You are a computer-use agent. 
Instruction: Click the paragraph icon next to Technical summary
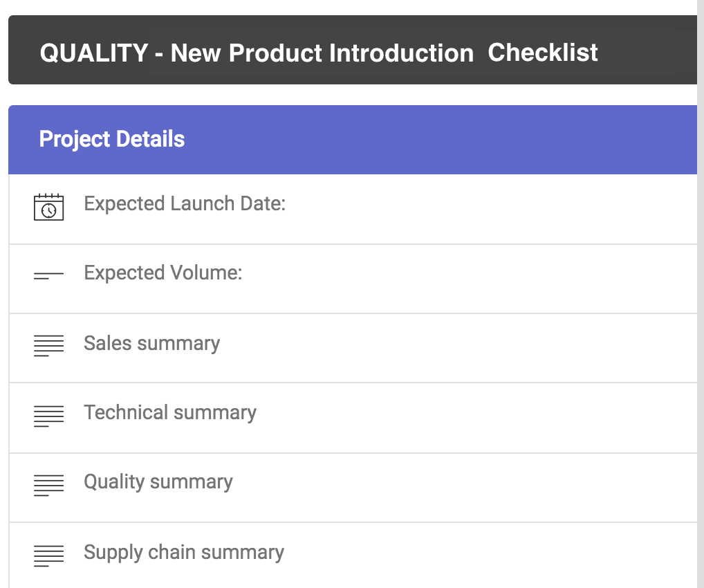[x=48, y=415]
